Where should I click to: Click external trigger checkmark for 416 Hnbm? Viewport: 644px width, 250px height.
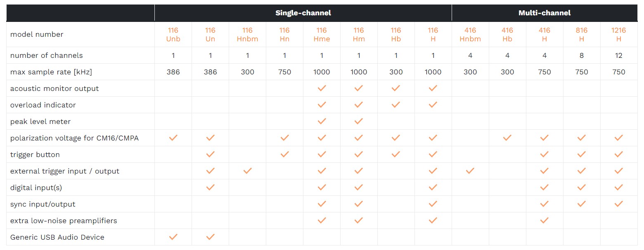[x=470, y=171]
